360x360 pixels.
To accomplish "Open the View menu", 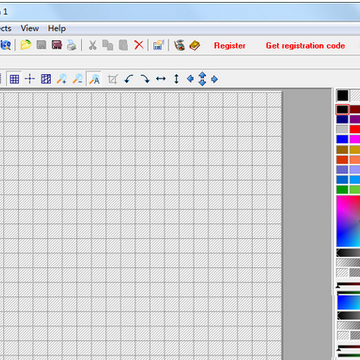I will point(30,28).
